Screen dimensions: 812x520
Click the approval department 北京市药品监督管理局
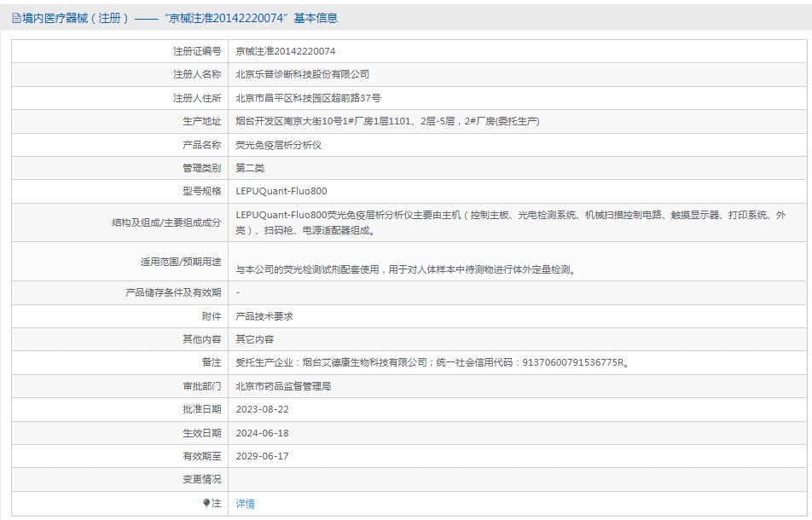click(283, 386)
